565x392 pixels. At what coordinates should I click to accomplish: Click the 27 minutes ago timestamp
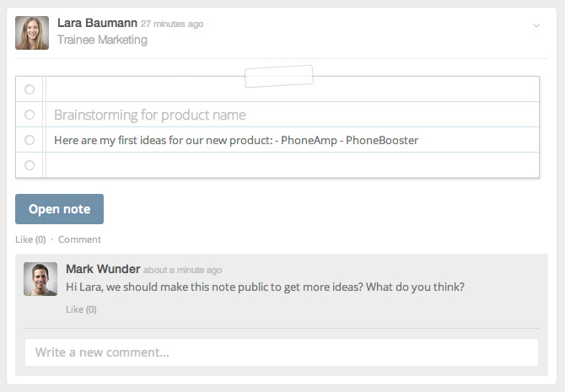click(x=172, y=24)
